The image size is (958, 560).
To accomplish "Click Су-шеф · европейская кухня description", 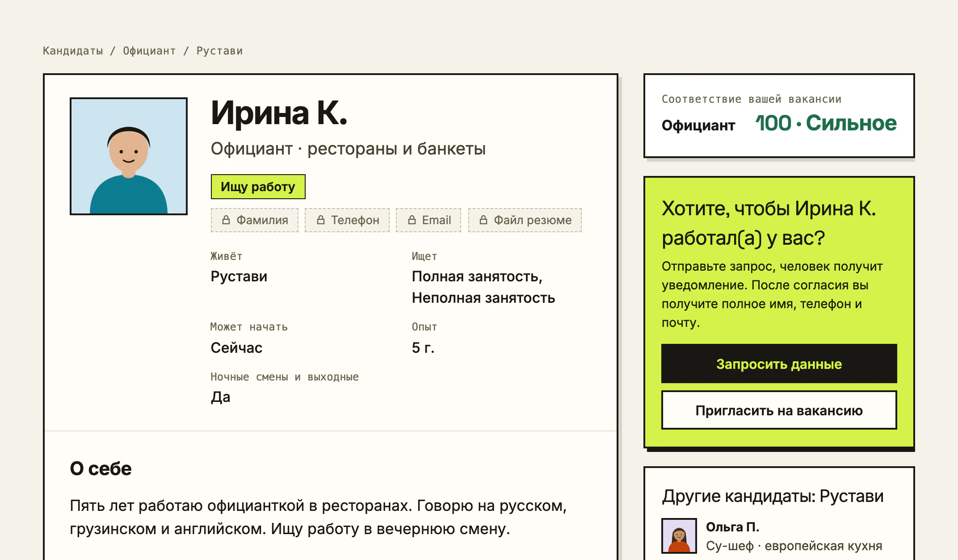I will (x=794, y=546).
